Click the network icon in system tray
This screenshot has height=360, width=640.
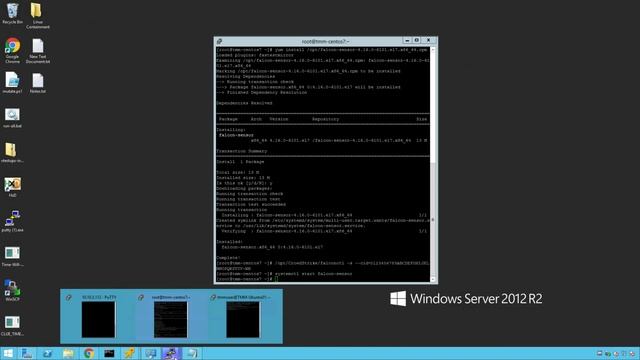point(607,353)
